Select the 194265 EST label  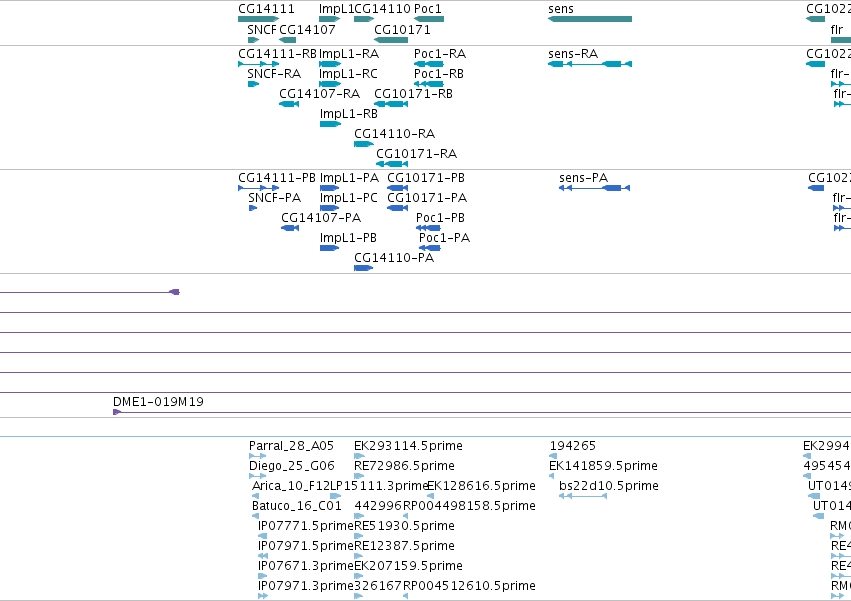click(x=573, y=446)
